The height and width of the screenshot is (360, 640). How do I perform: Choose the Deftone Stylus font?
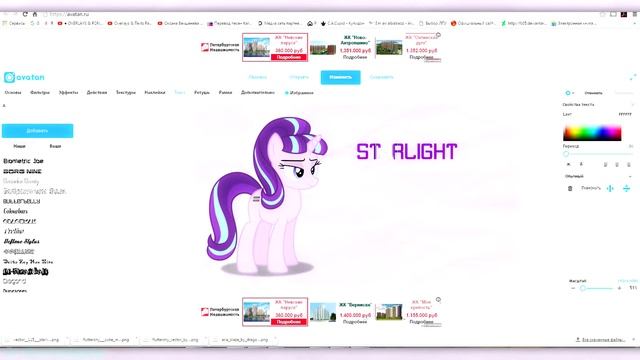[22, 242]
